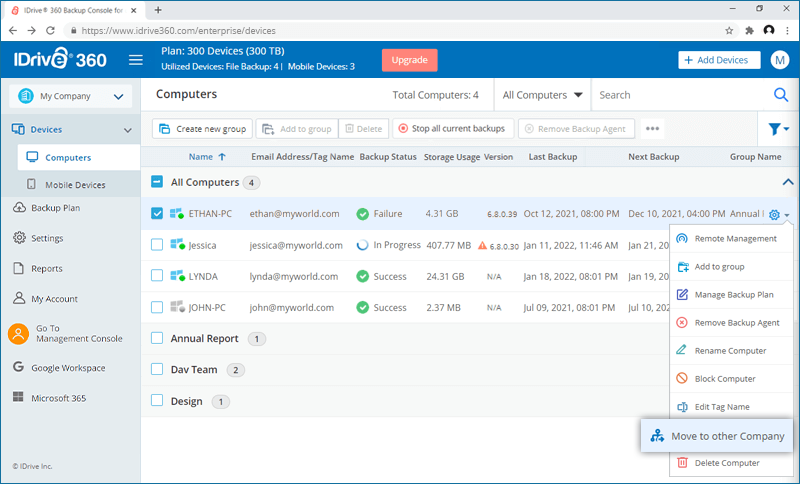Bookmark the page with the star icon
Viewport: 800px width, 484px height.
[729, 31]
